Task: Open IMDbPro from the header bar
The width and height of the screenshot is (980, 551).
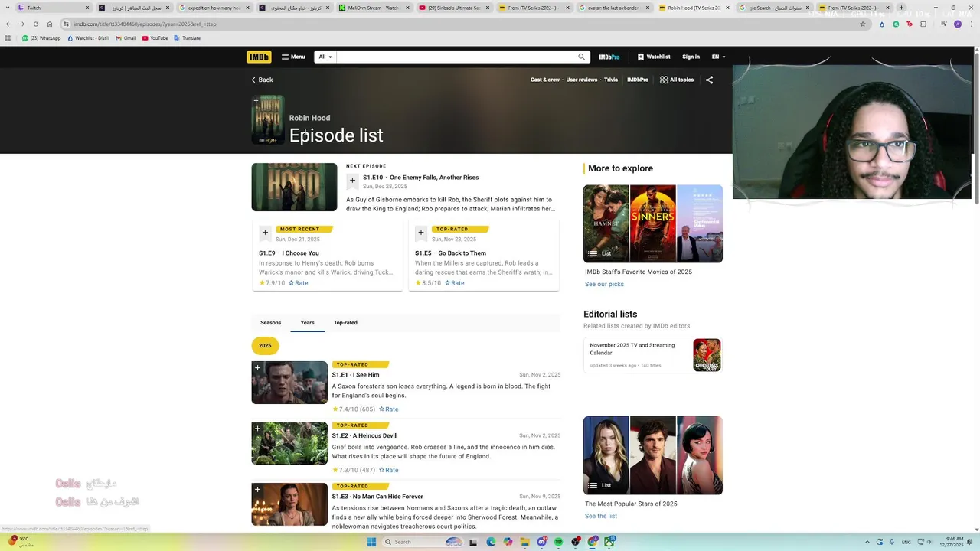Action: point(609,57)
